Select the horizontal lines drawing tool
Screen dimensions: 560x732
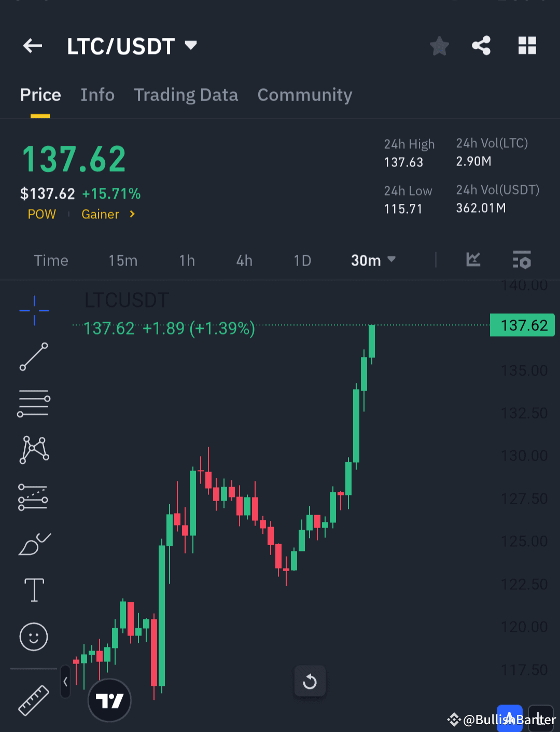pos(33,403)
